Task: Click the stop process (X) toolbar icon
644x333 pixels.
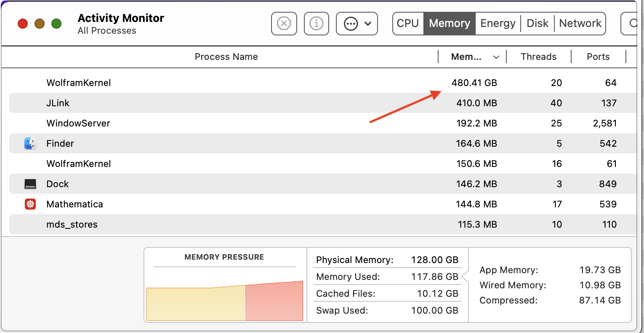Action: click(x=284, y=24)
